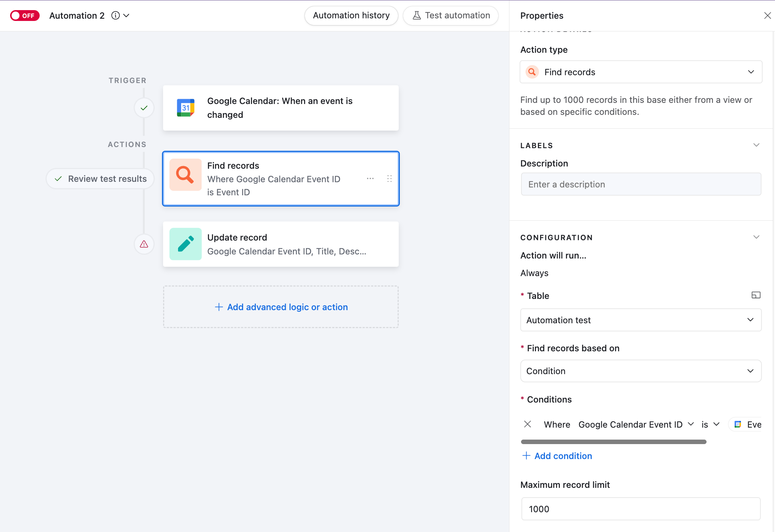The width and height of the screenshot is (775, 532).
Task: Select the Update record action card
Action: (x=281, y=244)
